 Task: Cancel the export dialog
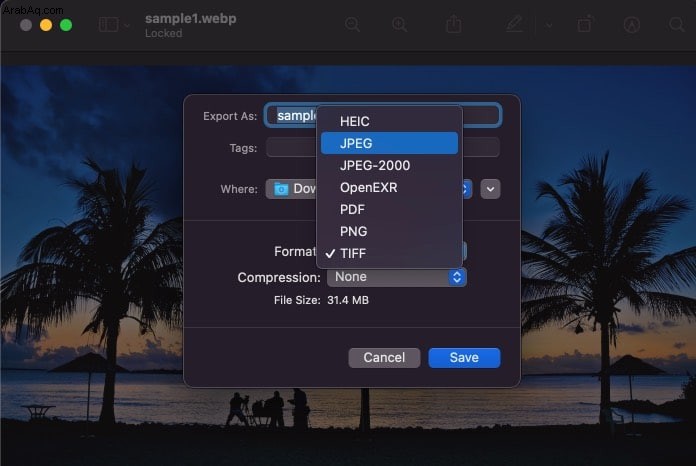384,358
